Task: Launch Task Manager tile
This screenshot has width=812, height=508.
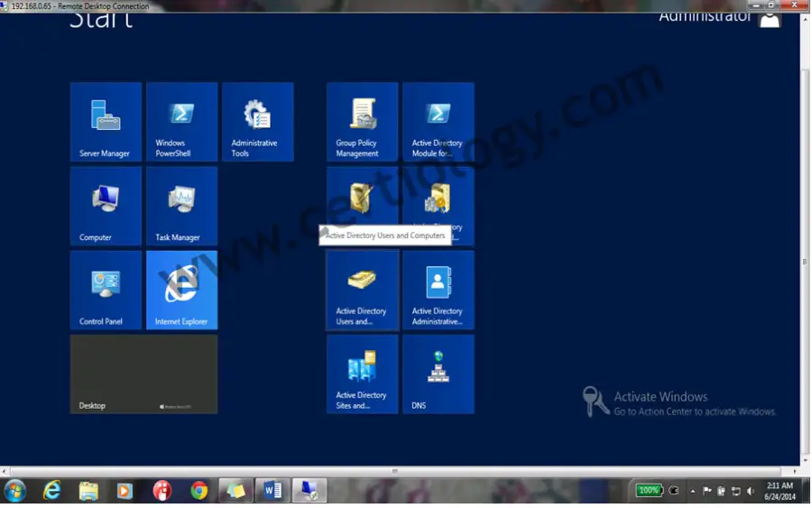Action: point(181,206)
